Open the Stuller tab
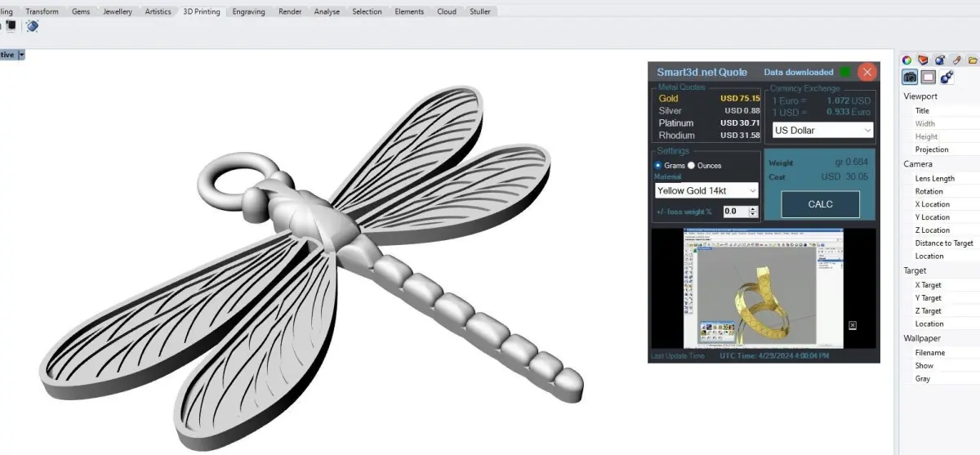Viewport: 980px width, 455px height. (x=480, y=11)
